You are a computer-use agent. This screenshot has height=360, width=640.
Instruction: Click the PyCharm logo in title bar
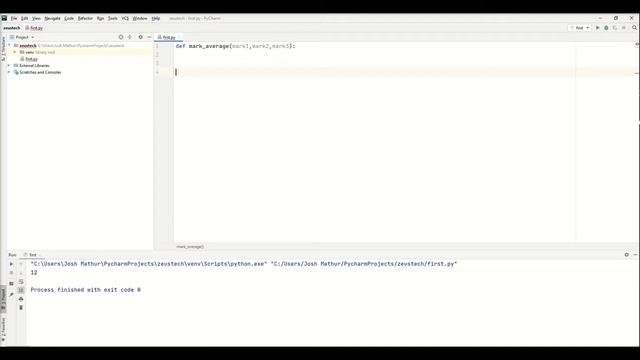tap(4, 18)
